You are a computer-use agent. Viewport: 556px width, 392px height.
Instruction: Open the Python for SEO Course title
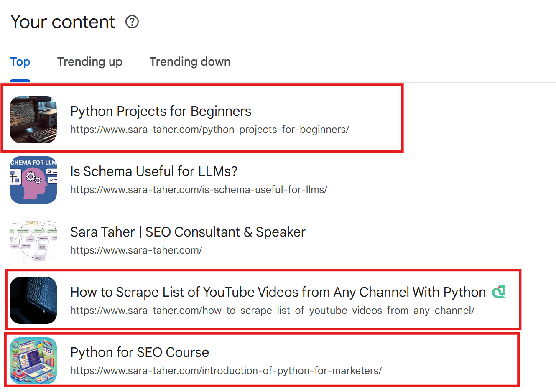pyautogui.click(x=139, y=352)
